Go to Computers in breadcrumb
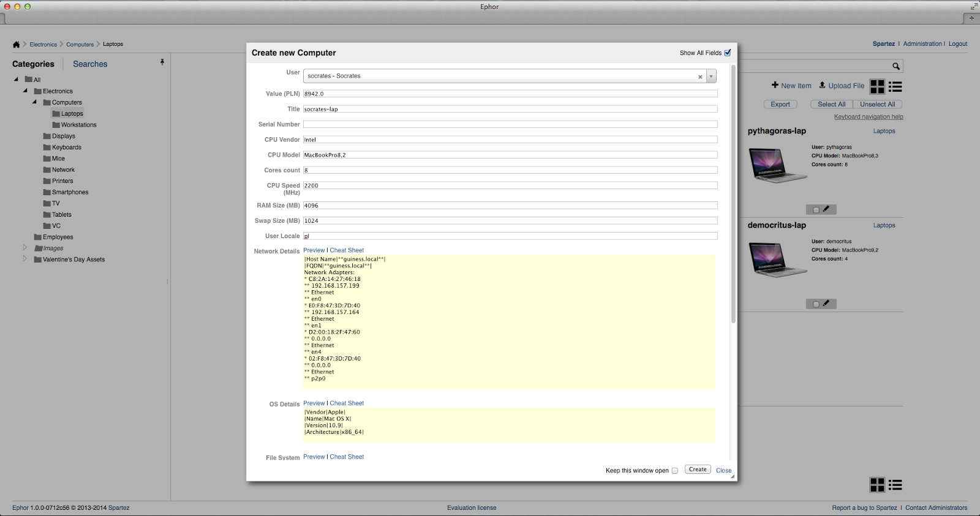Screen dimensions: 980x516 (x=80, y=45)
